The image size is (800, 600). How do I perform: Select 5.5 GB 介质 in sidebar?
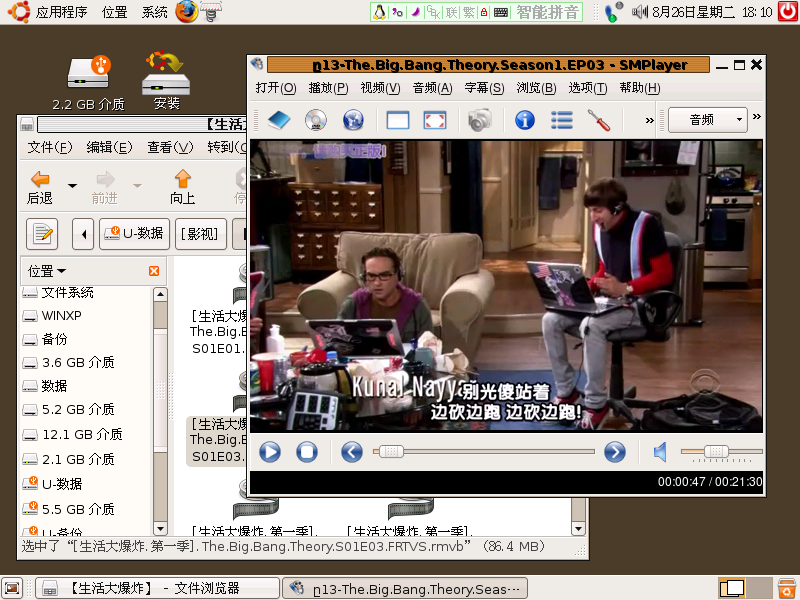(68, 509)
